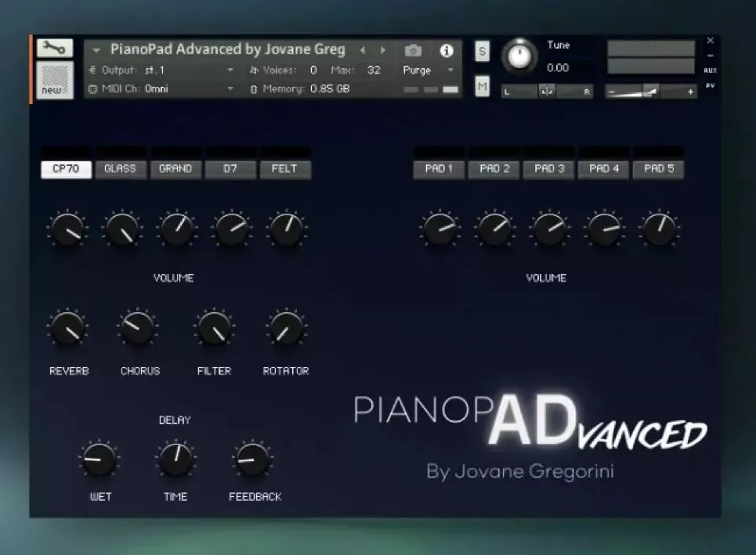Click the PAD 3 volume knob
This screenshot has height=555, width=756.
tap(550, 229)
